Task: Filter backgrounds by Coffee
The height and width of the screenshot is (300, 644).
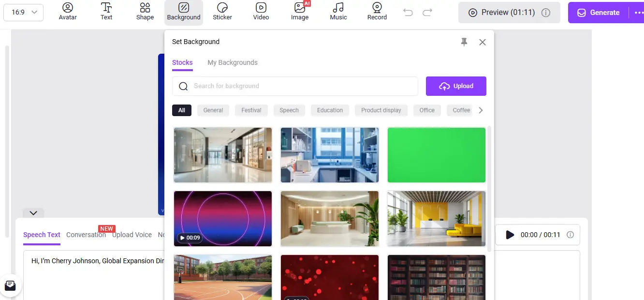Action: pos(460,110)
